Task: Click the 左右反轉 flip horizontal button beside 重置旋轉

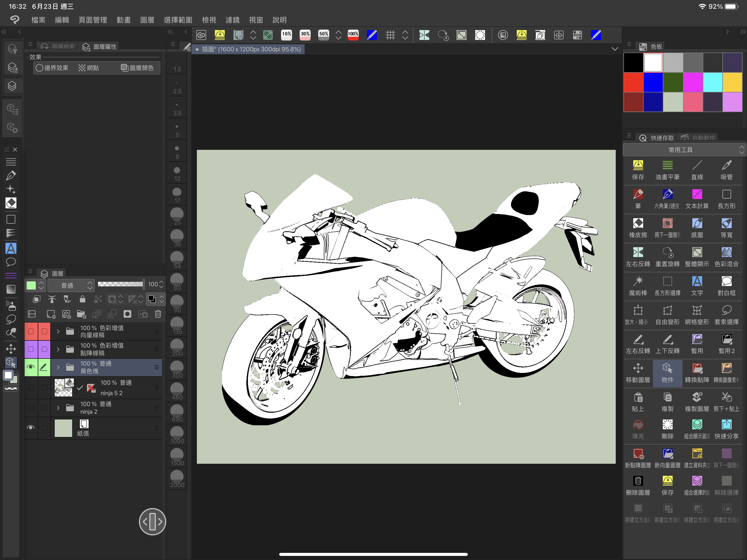Action: pos(638,257)
